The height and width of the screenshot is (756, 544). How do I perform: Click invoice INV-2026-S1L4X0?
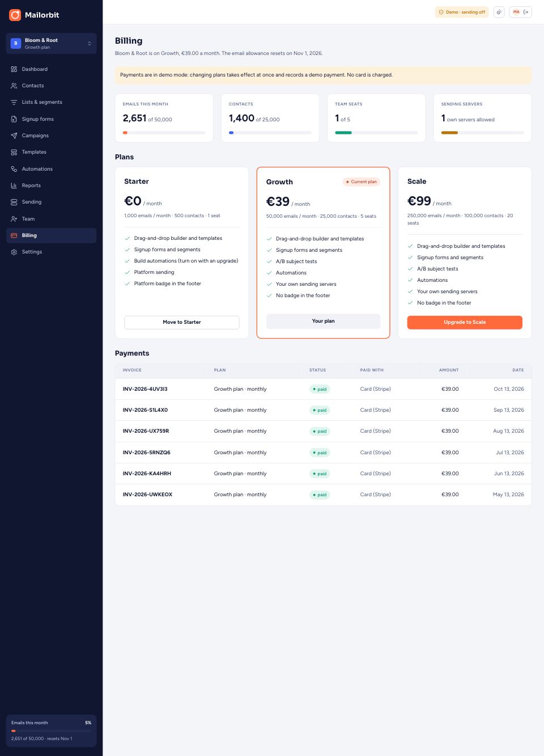[145, 410]
